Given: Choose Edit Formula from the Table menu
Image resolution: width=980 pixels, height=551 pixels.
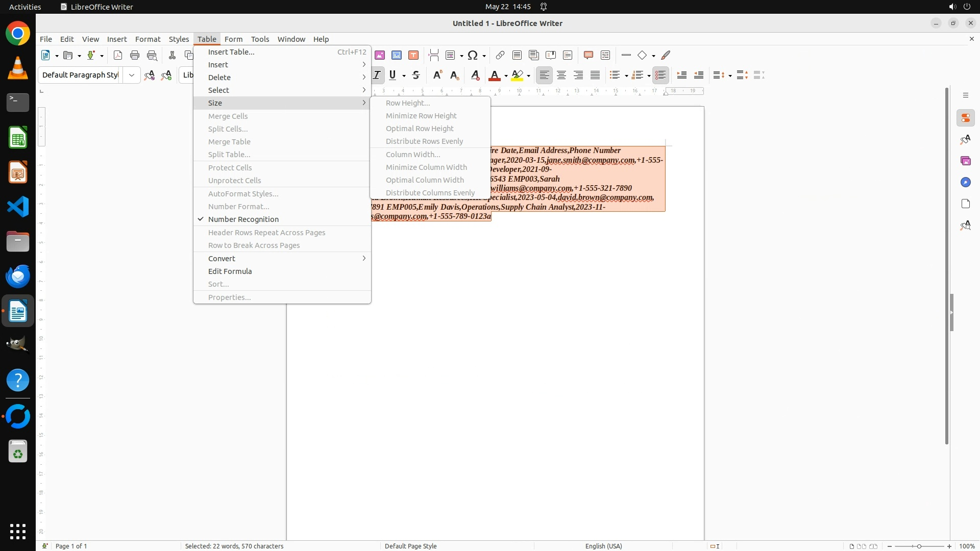Looking at the screenshot, I should [x=230, y=271].
